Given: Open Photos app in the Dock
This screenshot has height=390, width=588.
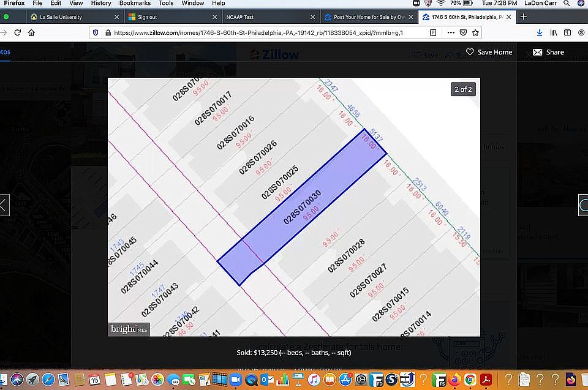Looking at the screenshot, I should point(157,380).
